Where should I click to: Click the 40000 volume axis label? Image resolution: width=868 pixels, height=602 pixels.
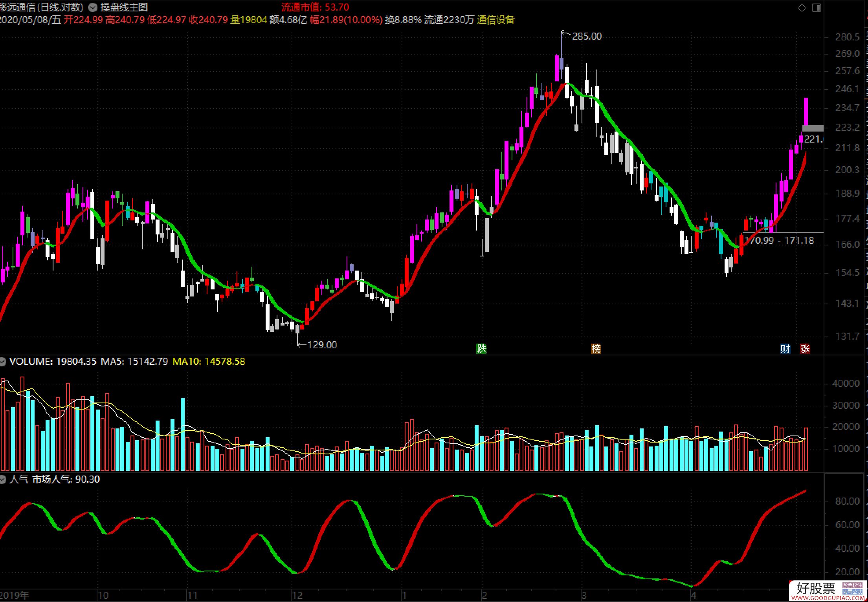click(x=846, y=384)
